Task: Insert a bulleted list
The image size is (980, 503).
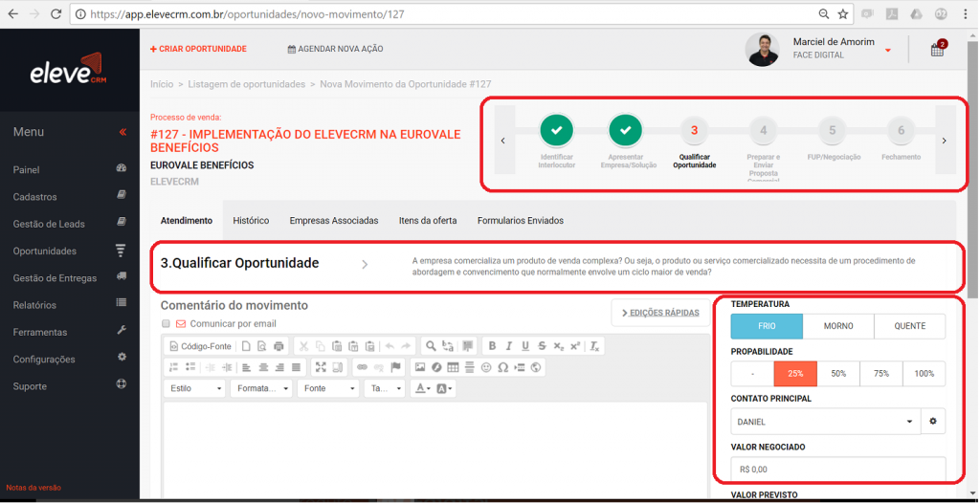Action: click(x=190, y=367)
